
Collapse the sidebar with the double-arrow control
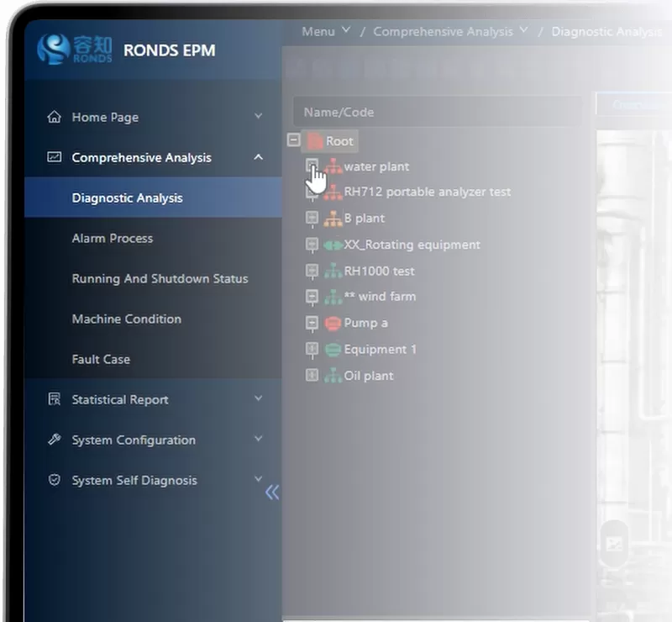tap(270, 493)
